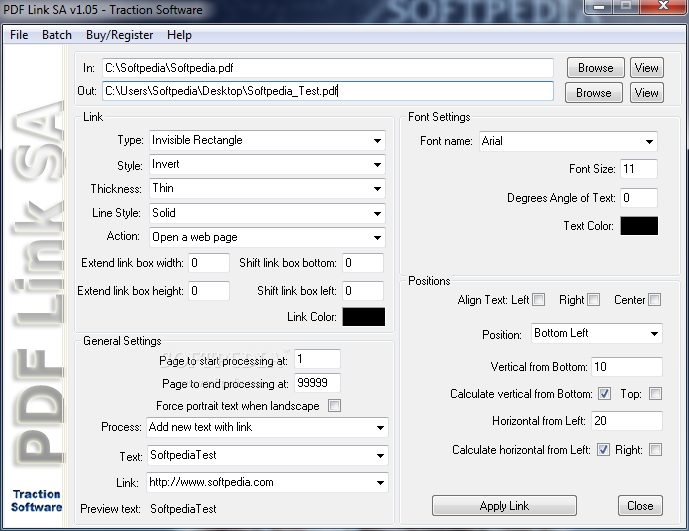Image resolution: width=689 pixels, height=531 pixels.
Task: Click the Horizontal from Left field
Action: pyautogui.click(x=627, y=421)
